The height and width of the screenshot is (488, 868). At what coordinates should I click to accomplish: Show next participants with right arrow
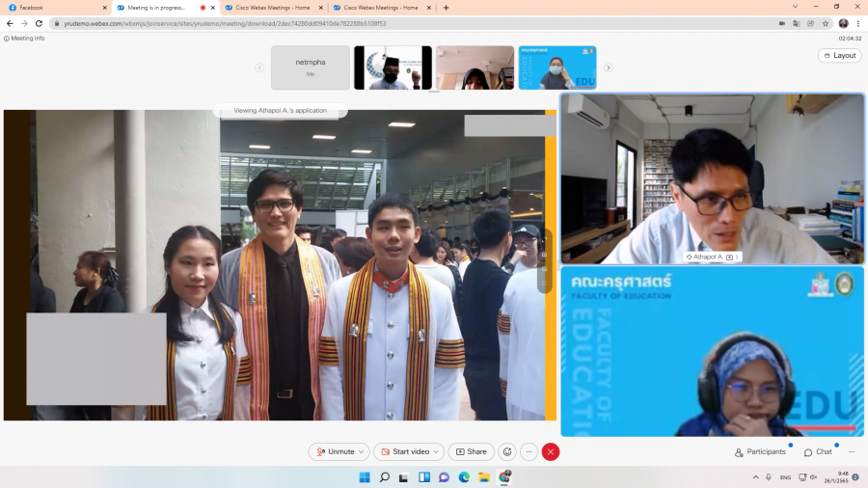pyautogui.click(x=608, y=68)
